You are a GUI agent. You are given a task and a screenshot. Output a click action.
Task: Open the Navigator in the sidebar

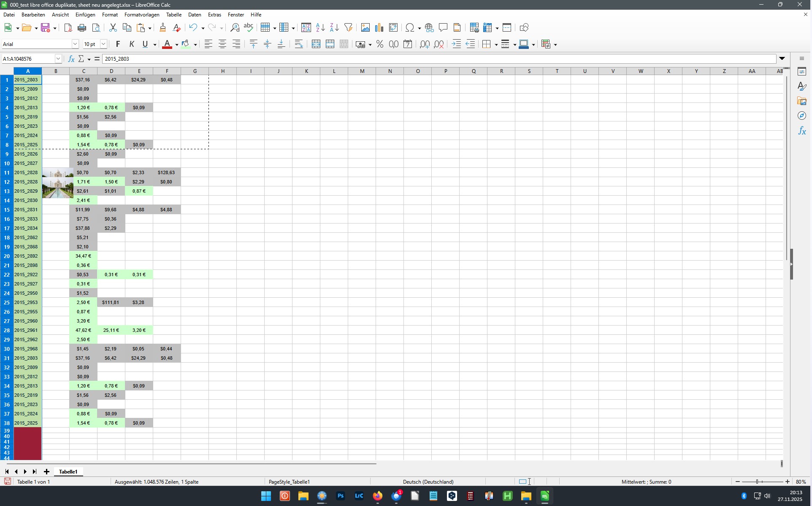coord(802,116)
